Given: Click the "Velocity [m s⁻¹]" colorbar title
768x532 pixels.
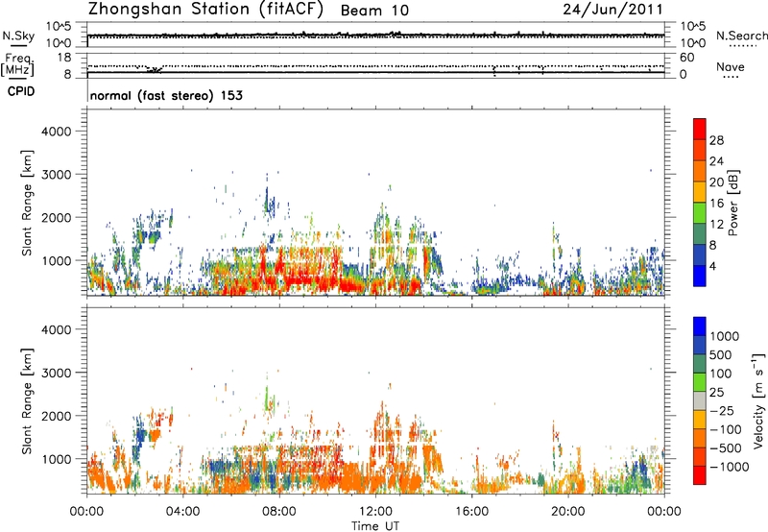Looking at the screenshot, I should pyautogui.click(x=758, y=400).
